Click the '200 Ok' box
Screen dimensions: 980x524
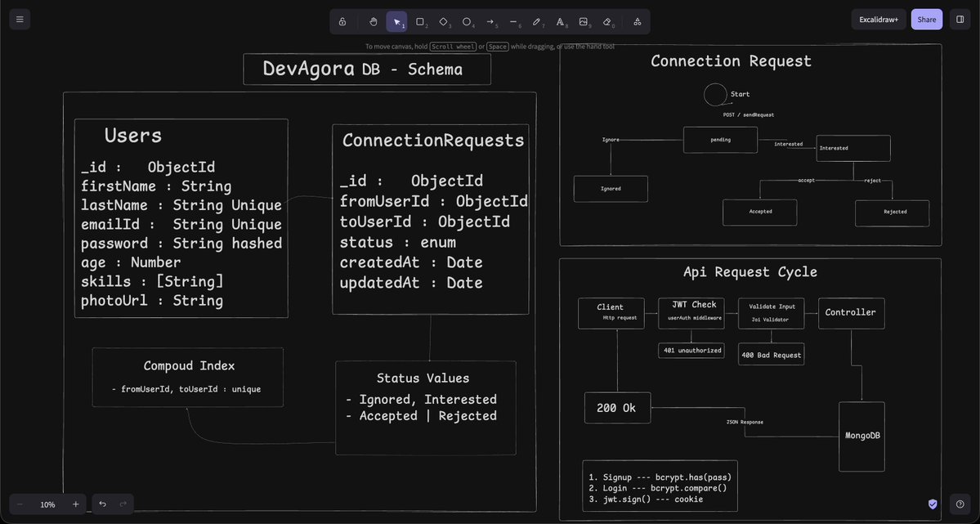[617, 408]
